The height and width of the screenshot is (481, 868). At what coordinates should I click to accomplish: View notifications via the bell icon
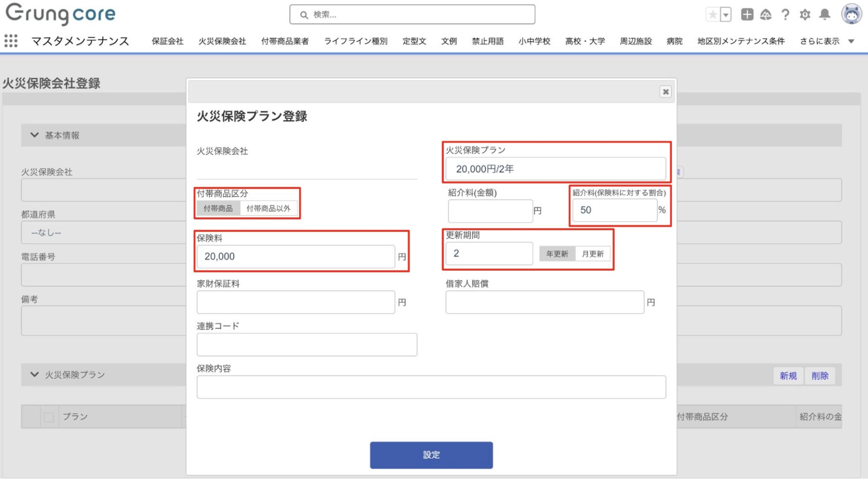tap(825, 15)
